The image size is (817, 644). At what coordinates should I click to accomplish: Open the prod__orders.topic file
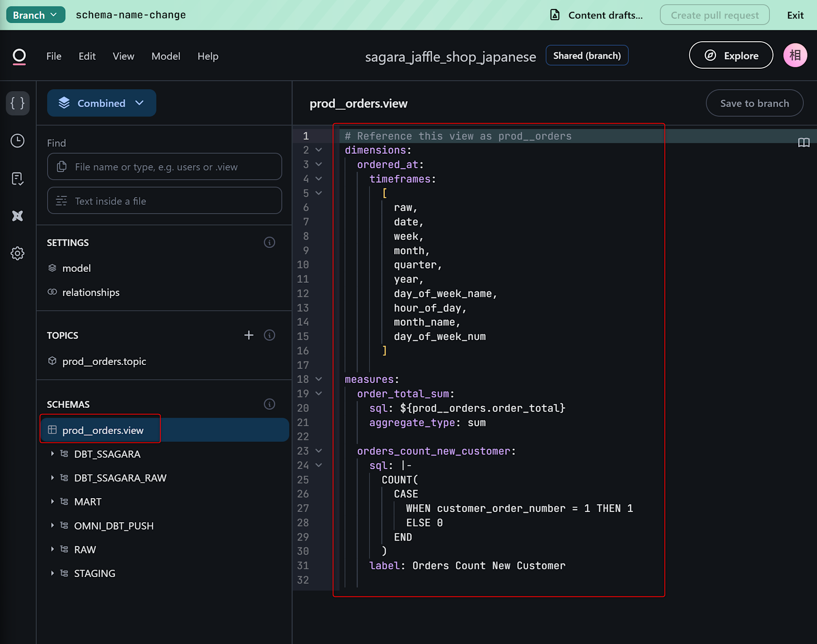click(104, 361)
